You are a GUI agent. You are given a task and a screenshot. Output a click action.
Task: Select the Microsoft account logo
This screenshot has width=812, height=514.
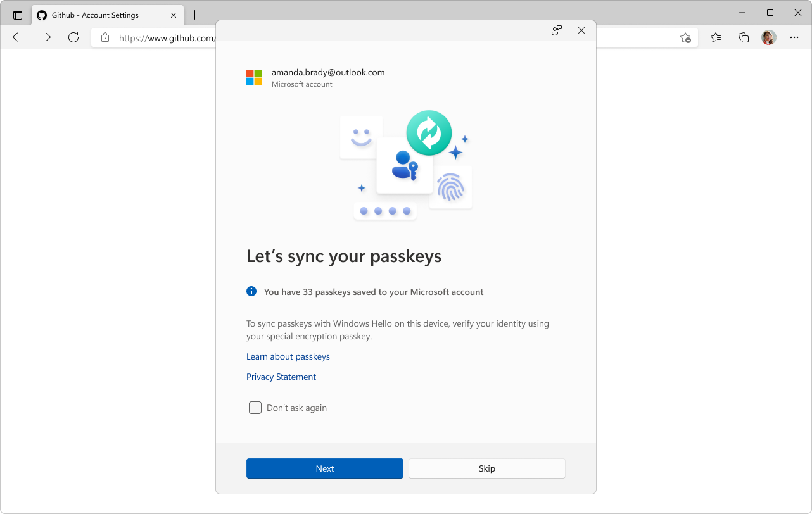coord(253,77)
